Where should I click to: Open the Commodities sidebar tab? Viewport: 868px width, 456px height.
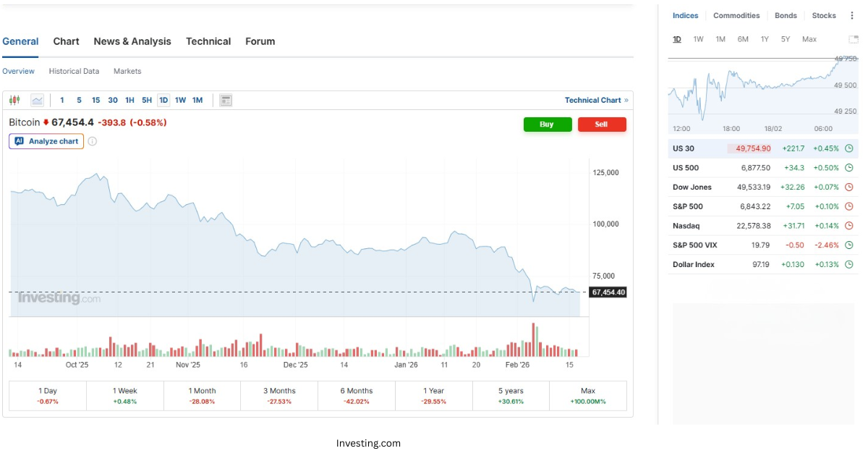coord(736,15)
